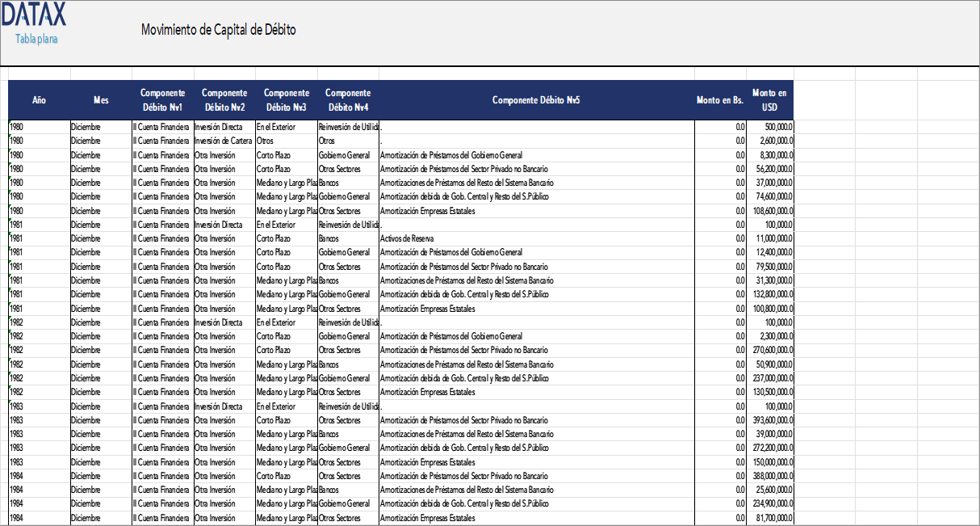Highlight the 388,000,000.0 value
The width and height of the screenshot is (980, 526).
coord(770,476)
